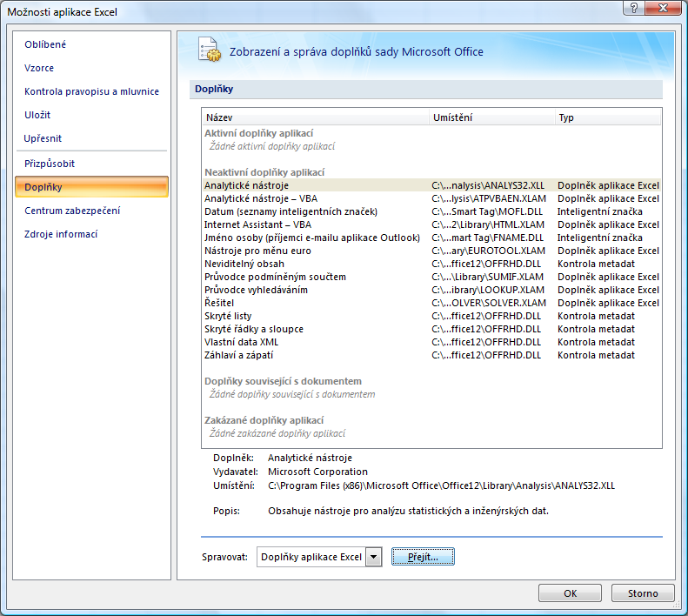Click the Neaktivní doplňky aplikací group heading
Screen dimensions: 688x616
click(264, 172)
